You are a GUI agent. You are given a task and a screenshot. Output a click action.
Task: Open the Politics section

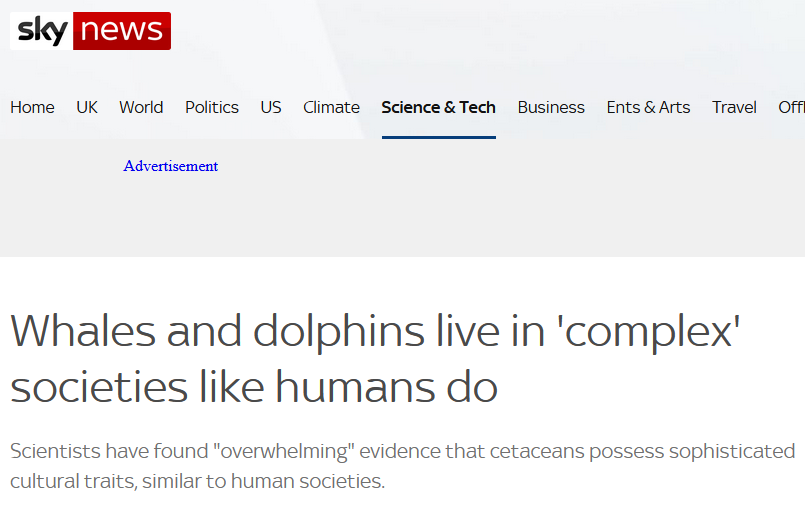[x=212, y=107]
